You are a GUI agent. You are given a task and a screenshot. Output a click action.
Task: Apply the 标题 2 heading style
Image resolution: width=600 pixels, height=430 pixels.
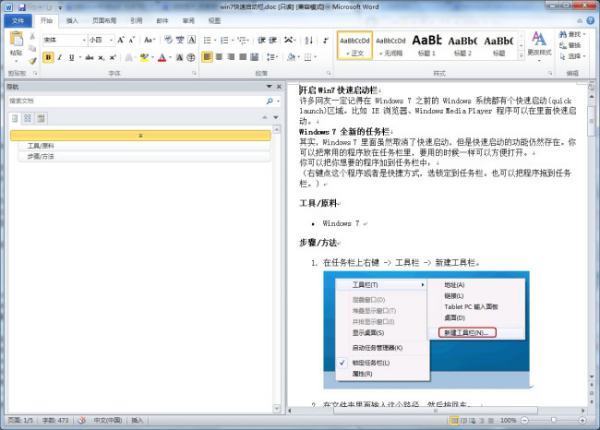coord(462,46)
